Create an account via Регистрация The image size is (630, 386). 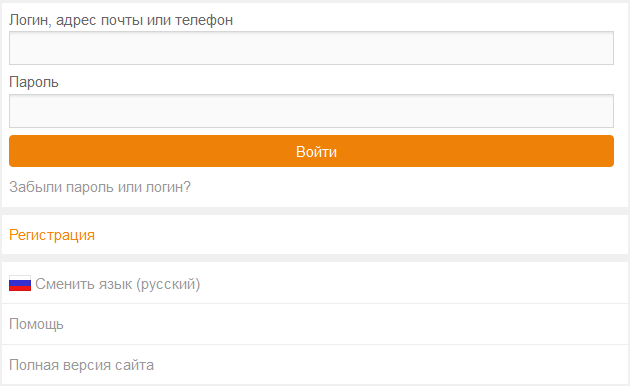[52, 235]
